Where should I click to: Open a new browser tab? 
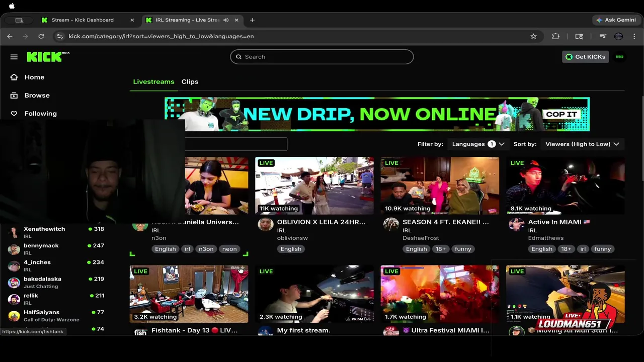click(x=252, y=20)
